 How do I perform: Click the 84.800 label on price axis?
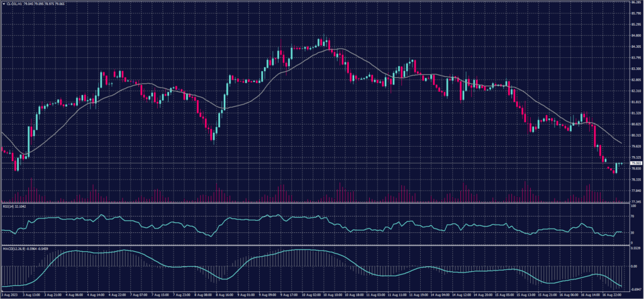pos(634,36)
